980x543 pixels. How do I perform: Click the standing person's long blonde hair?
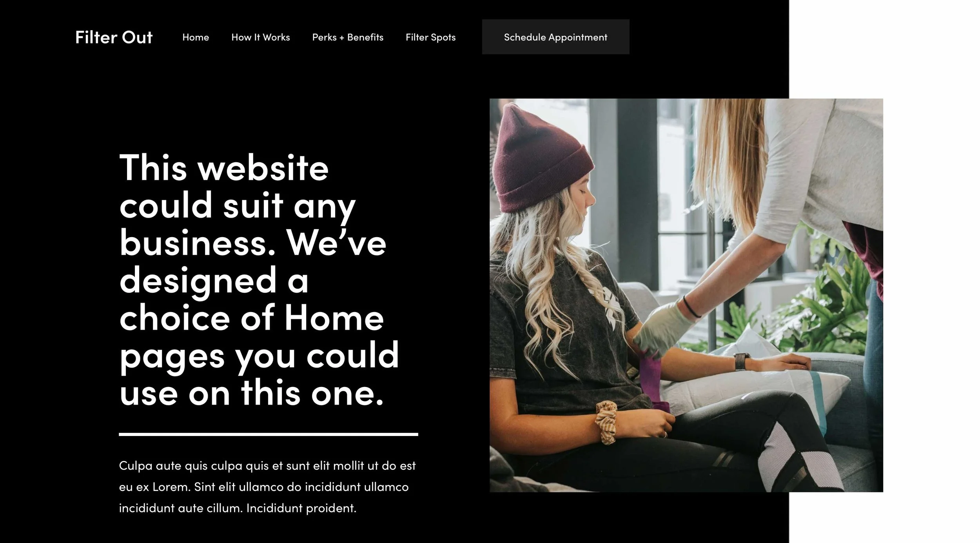[x=729, y=165]
